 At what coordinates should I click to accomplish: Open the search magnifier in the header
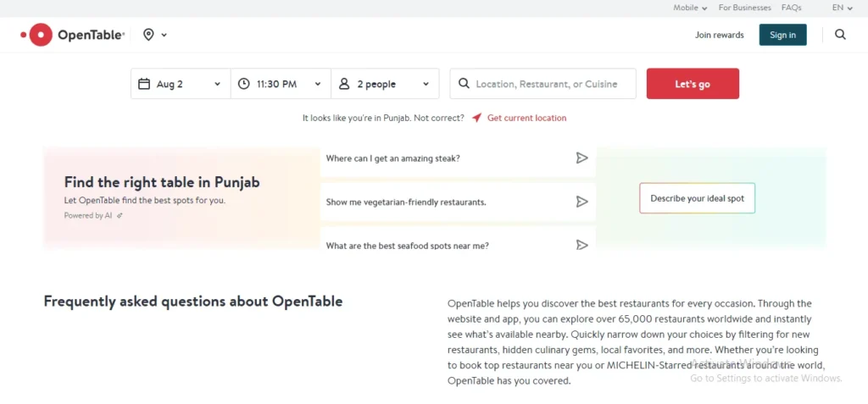tap(840, 35)
